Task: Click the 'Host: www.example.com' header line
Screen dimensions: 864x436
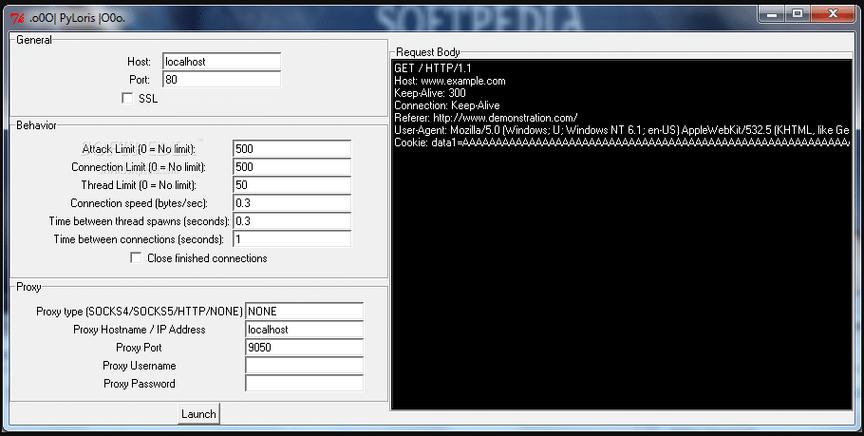Action: click(450, 81)
